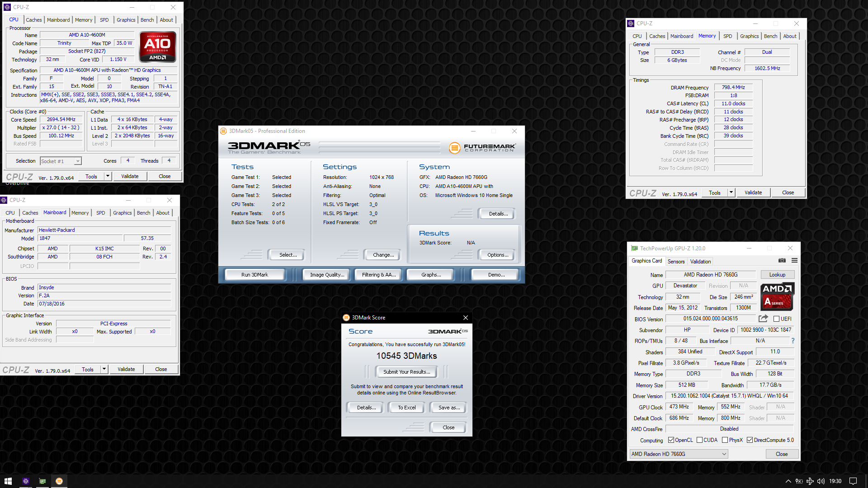Close the 3DMark Score dialog with the X
Screen dimensions: 868x488
466,318
